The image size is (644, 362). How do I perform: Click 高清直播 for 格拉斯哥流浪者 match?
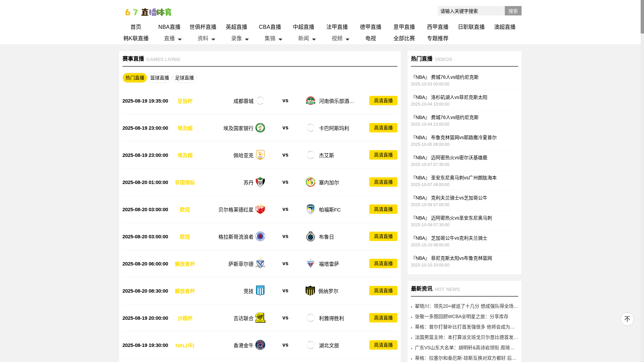pyautogui.click(x=383, y=236)
